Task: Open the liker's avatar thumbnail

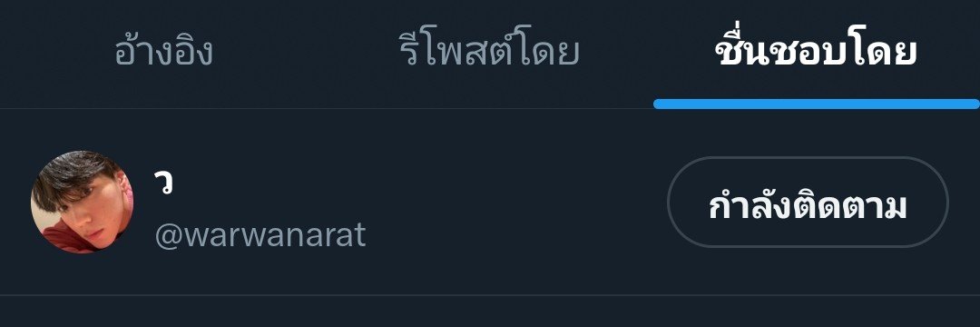Action: coord(82,202)
